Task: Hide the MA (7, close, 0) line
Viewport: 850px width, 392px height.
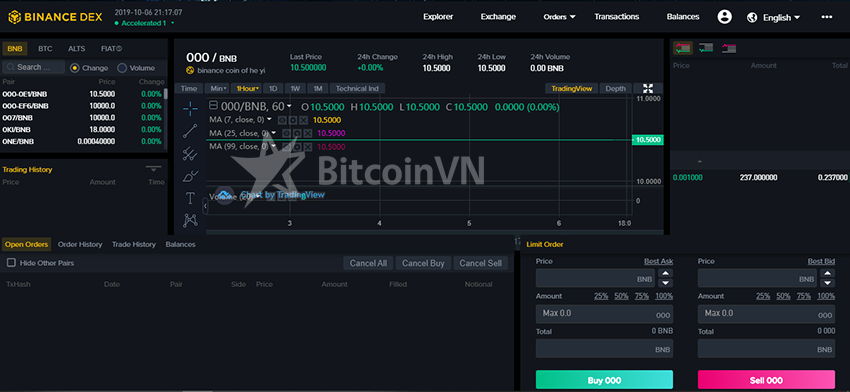Action: click(281, 120)
